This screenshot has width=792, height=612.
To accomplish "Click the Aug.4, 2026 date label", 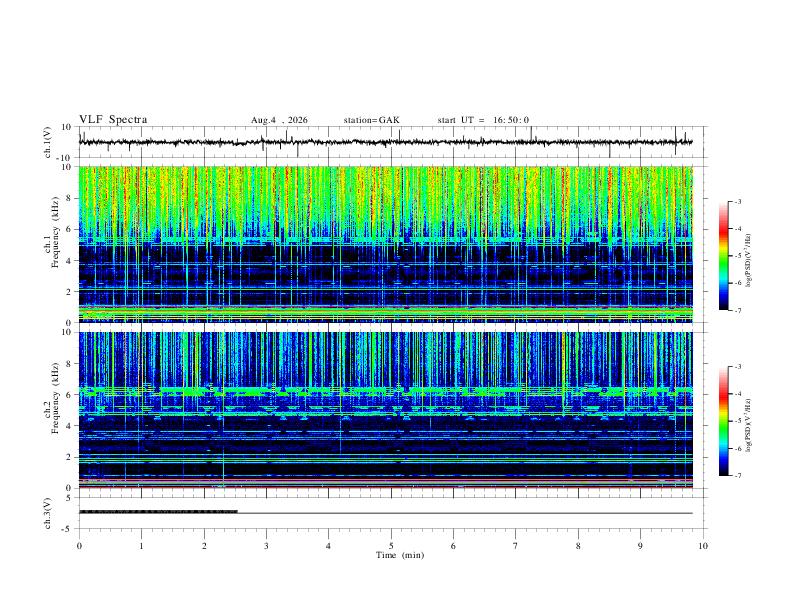I will (x=279, y=120).
